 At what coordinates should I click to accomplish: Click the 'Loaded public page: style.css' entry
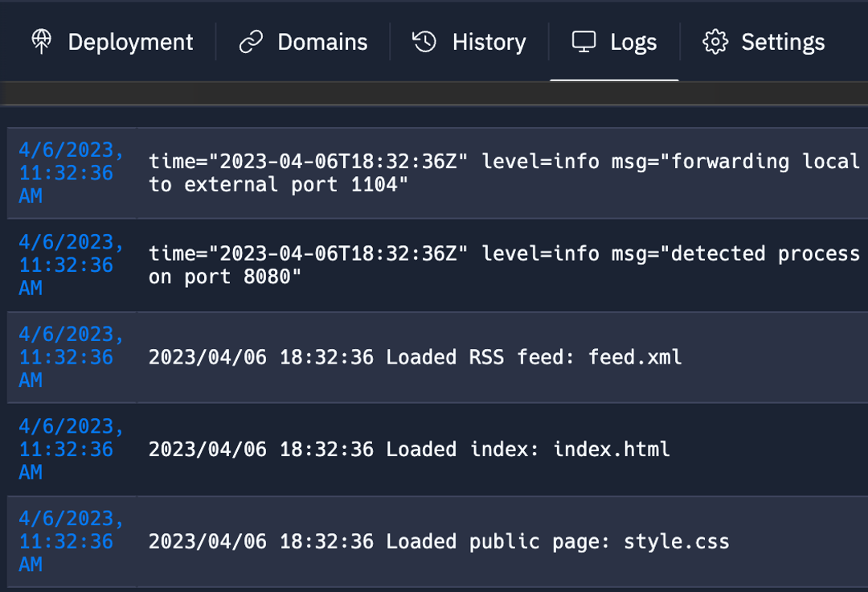(439, 541)
